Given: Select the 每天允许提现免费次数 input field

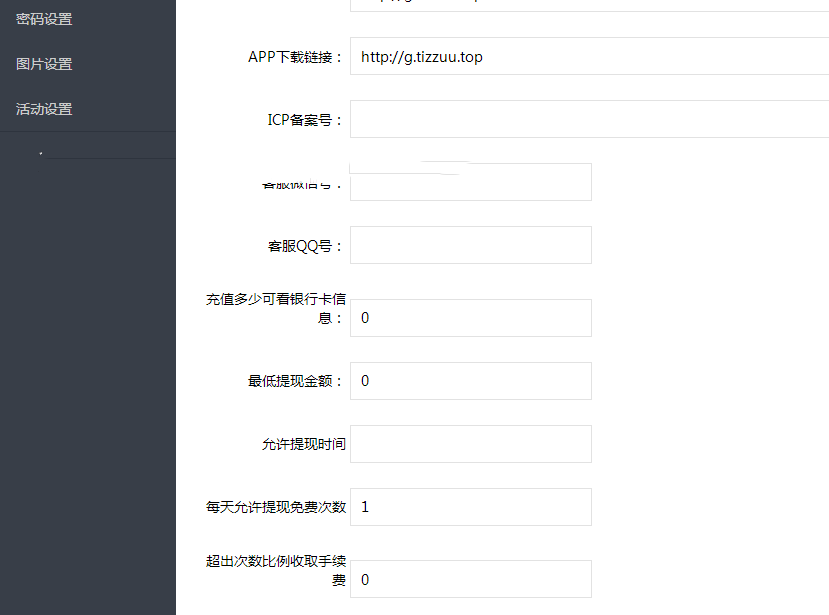Looking at the screenshot, I should point(470,507).
